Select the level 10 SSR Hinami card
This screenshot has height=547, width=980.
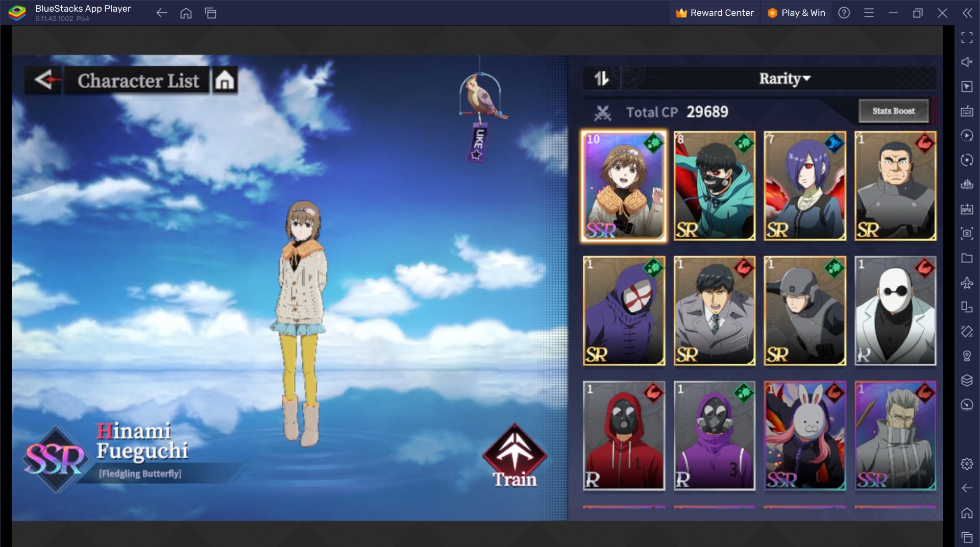624,186
